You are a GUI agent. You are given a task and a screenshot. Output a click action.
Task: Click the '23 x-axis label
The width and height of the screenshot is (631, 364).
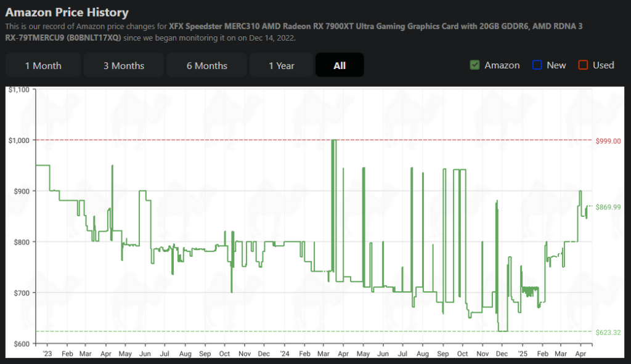tap(47, 354)
